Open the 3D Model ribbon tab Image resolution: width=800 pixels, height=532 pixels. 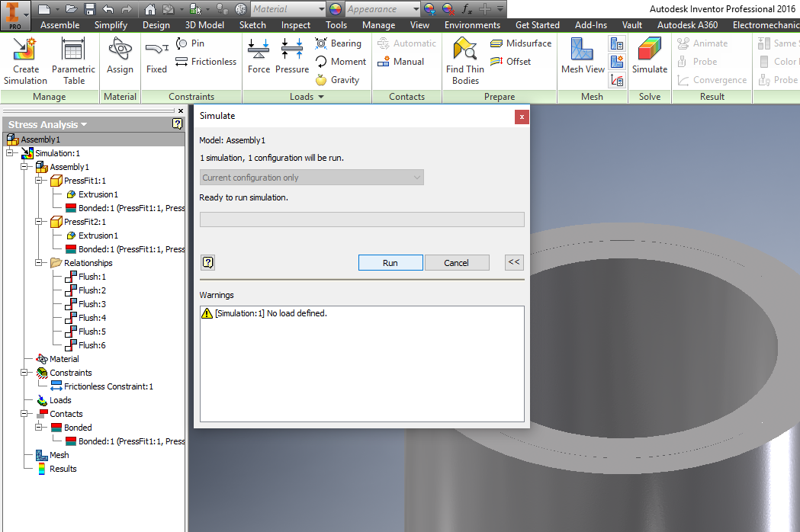point(204,25)
